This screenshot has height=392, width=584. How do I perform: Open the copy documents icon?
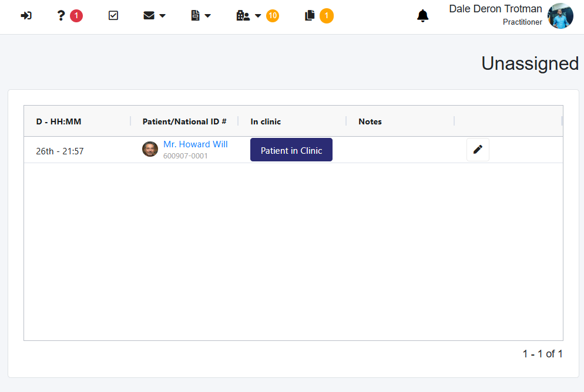[x=310, y=16]
